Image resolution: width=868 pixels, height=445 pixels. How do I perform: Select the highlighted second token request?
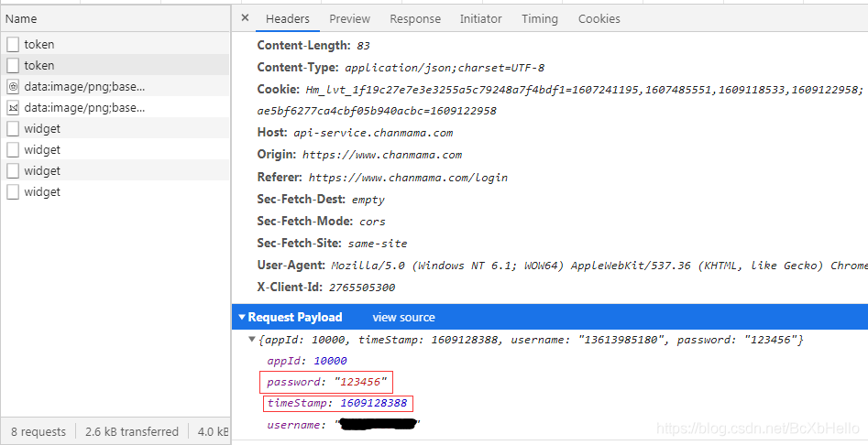pos(115,65)
